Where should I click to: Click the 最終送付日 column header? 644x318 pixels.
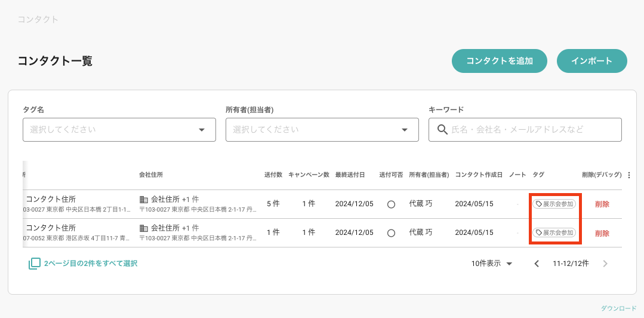pyautogui.click(x=350, y=175)
